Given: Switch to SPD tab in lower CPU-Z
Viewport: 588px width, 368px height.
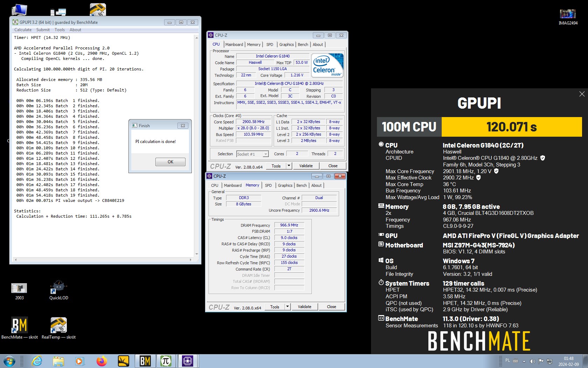Looking at the screenshot, I should (268, 185).
